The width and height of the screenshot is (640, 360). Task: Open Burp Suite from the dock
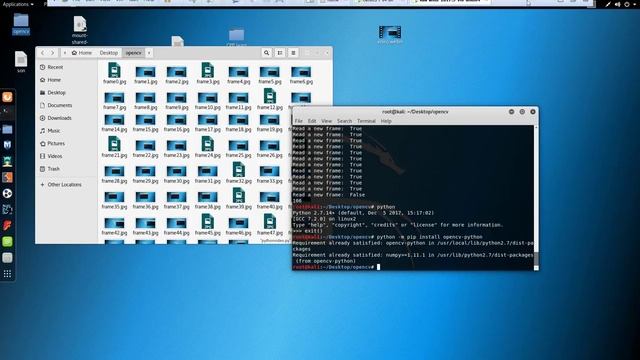point(7,177)
